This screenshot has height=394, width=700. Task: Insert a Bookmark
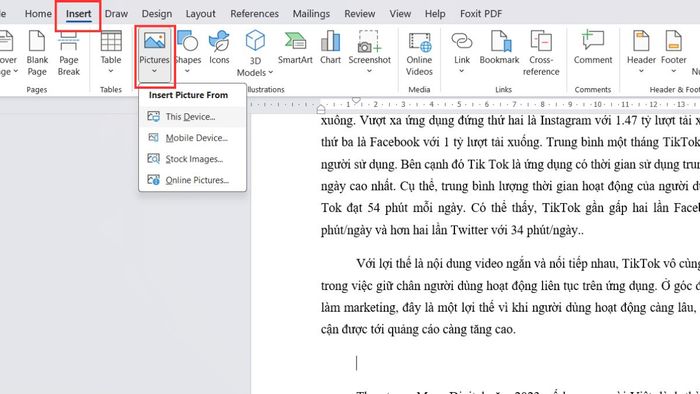pyautogui.click(x=500, y=47)
